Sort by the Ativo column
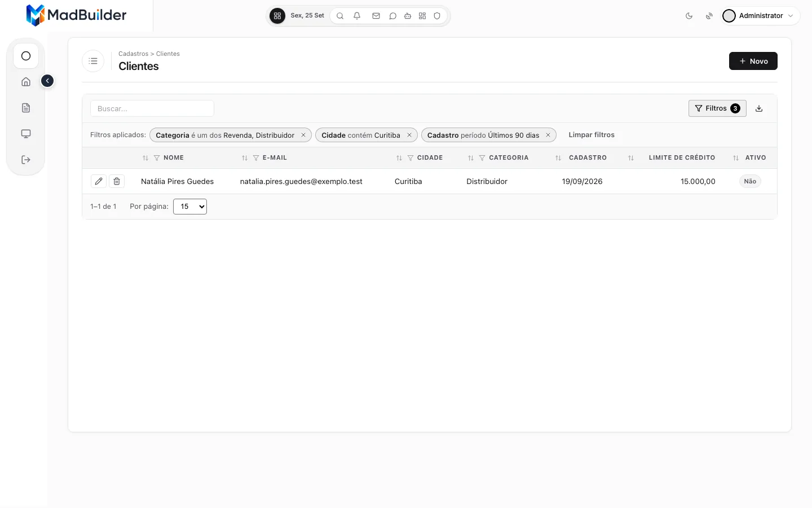This screenshot has height=508, width=812. coord(736,158)
